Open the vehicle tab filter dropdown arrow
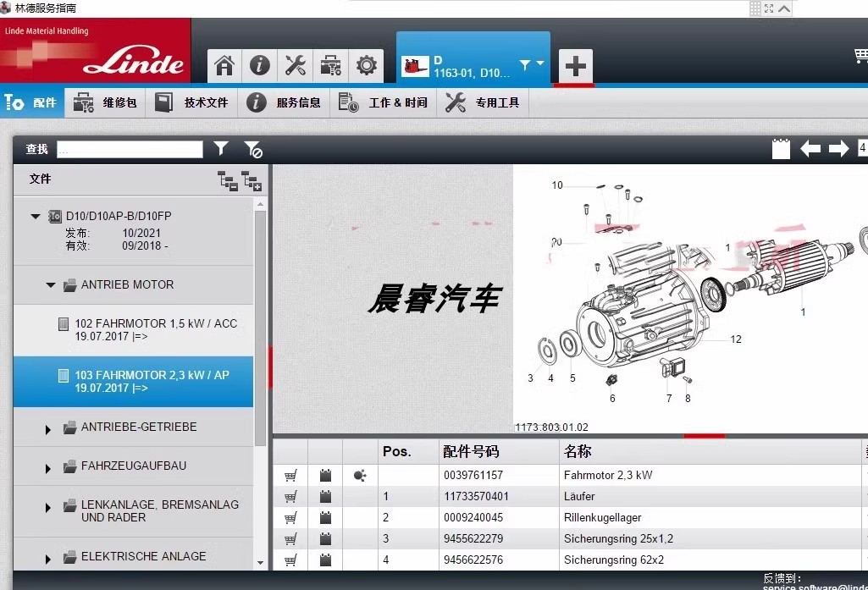Screen dimensions: 868x590 [x=540, y=63]
